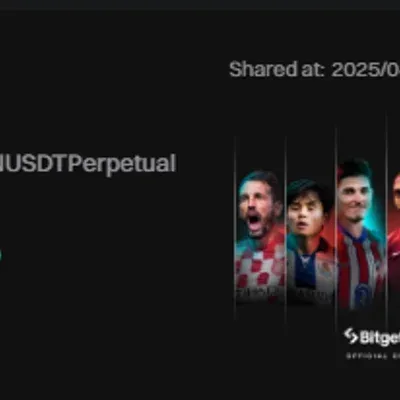
Task: Open the shouting player in checkered jersey
Action: [x=261, y=233]
